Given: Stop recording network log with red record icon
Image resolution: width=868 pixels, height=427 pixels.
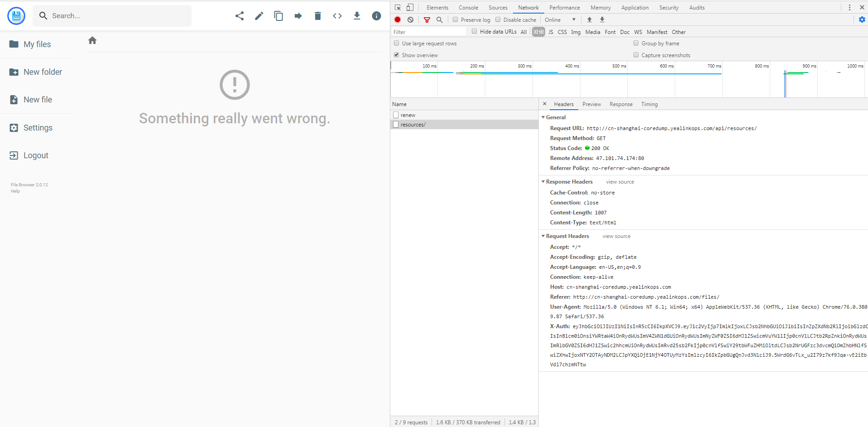Looking at the screenshot, I should [x=397, y=19].
